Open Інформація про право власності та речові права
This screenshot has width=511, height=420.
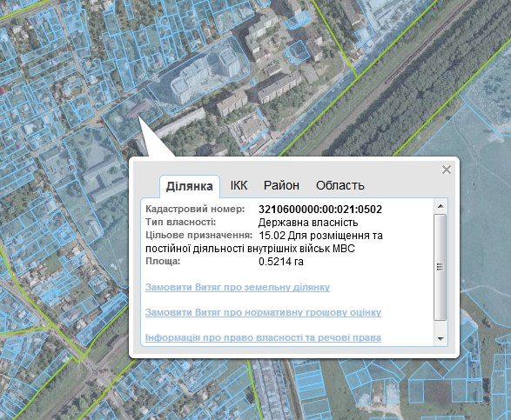263,337
